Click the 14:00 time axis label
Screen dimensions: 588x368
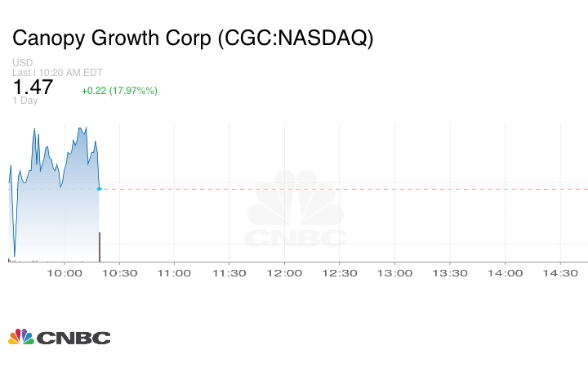pyautogui.click(x=505, y=274)
